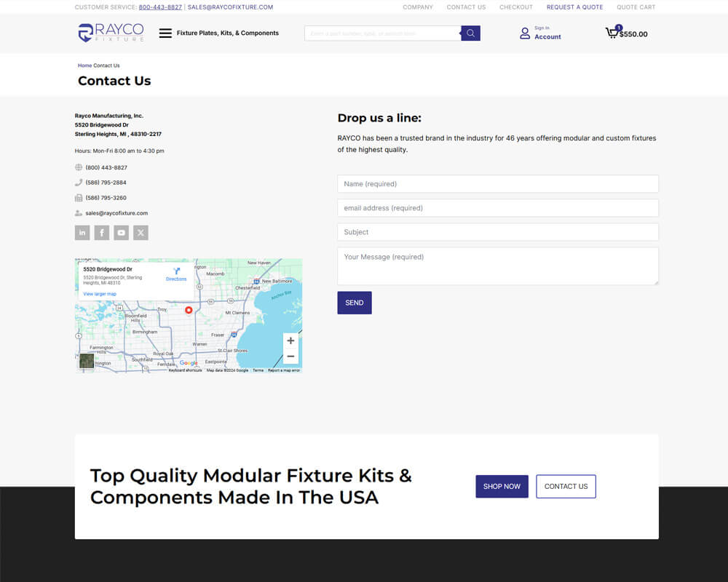The image size is (728, 582).
Task: Click the Your Message text area
Action: (498, 266)
